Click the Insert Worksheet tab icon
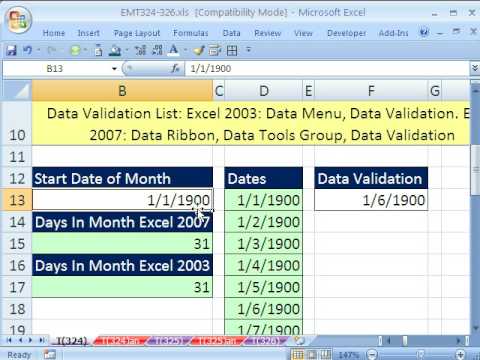Image resolution: width=480 pixels, height=360 pixels. (299, 341)
